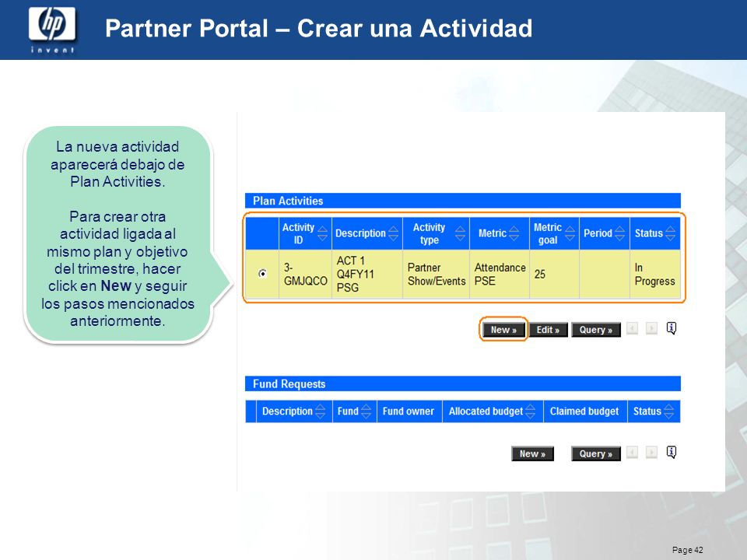The width and height of the screenshot is (747, 560).
Task: Click the Plan Activities section title
Action: click(x=288, y=201)
